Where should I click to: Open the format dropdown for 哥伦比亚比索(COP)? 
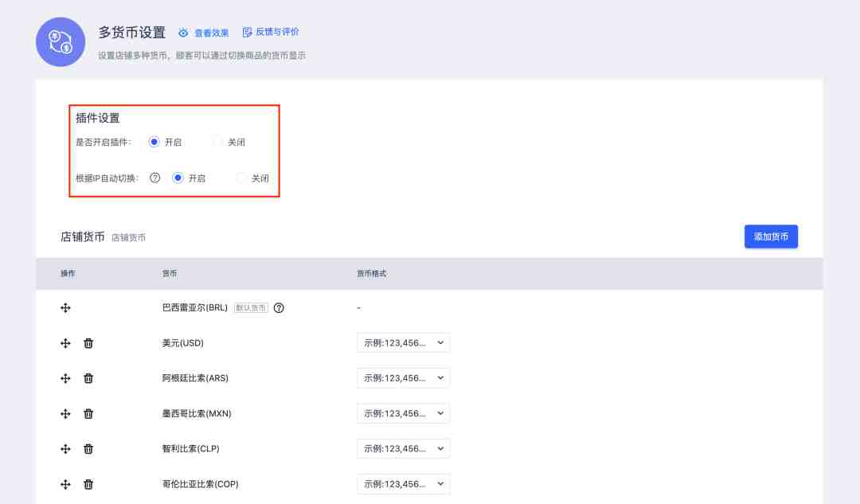click(403, 484)
